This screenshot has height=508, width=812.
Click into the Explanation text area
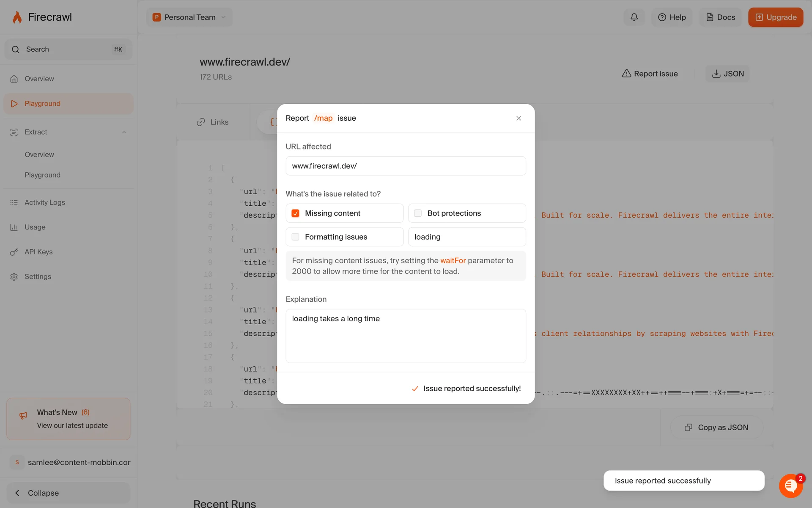point(406,336)
